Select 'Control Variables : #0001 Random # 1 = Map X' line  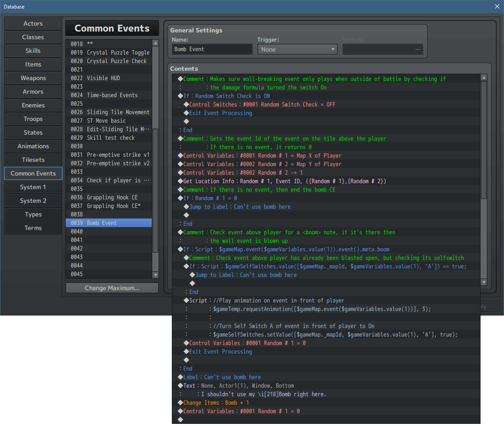point(326,155)
